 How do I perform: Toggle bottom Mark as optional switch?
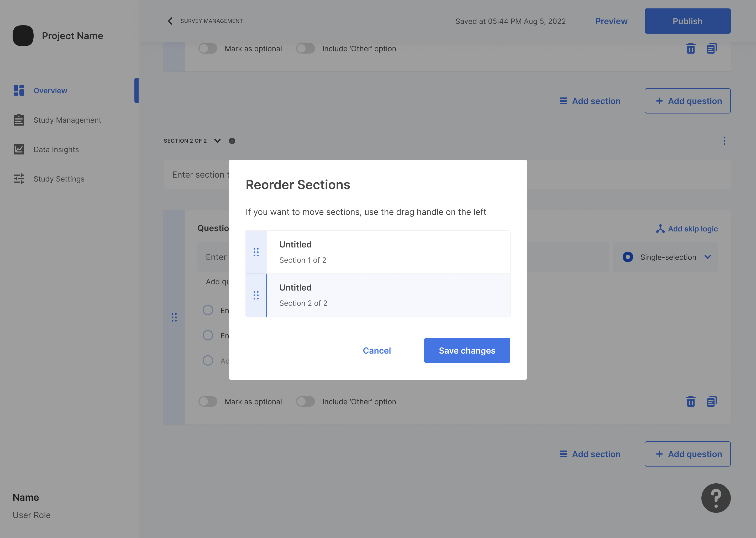(x=208, y=401)
